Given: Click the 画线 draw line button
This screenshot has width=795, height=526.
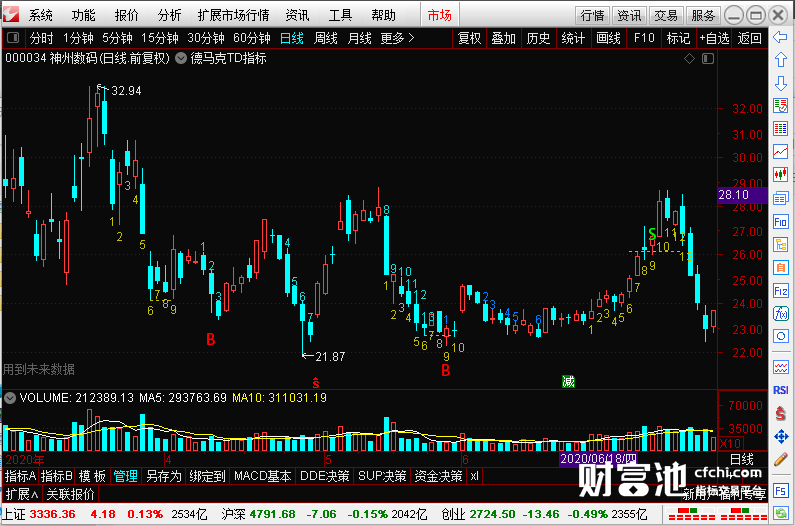Looking at the screenshot, I should coord(608,38).
